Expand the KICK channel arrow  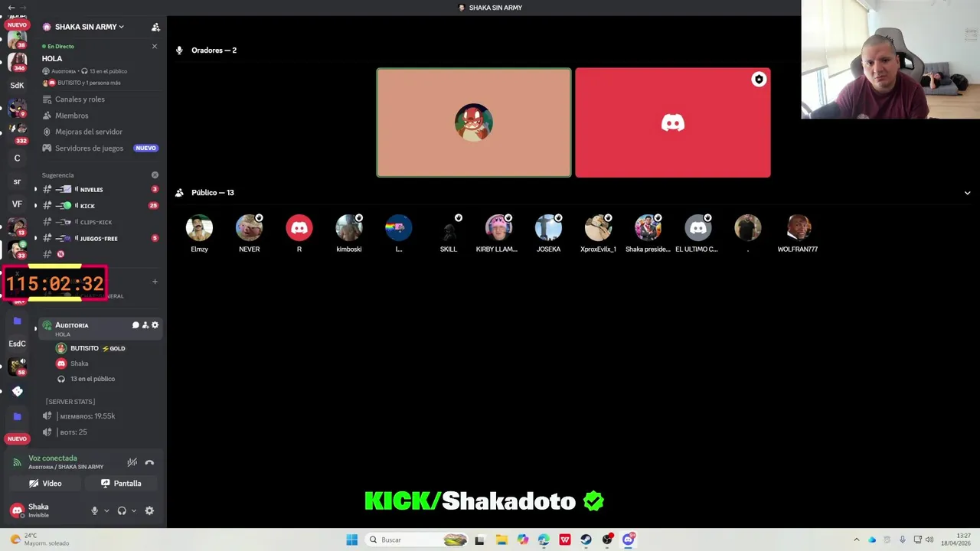[x=35, y=206]
